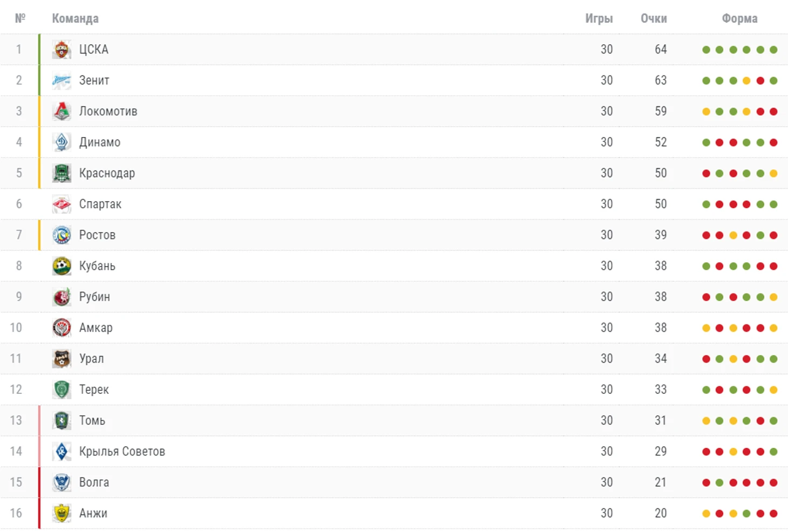Image resolution: width=788 pixels, height=532 pixels.
Task: Click the Урал team name
Action: (91, 359)
